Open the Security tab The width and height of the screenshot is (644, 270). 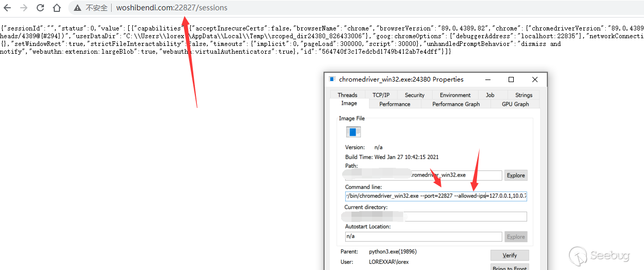tap(415, 95)
